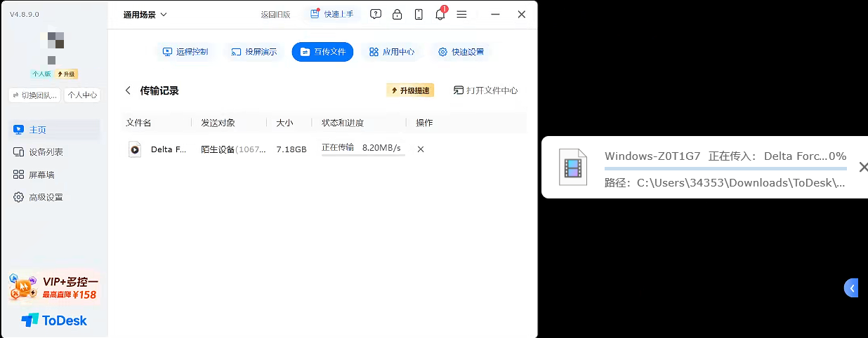Open 个人中心
868x338 pixels.
coord(82,95)
